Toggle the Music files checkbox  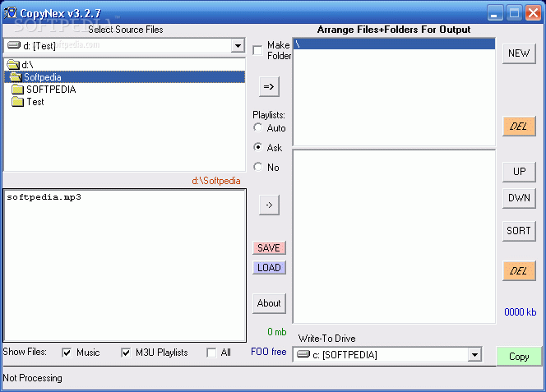tap(67, 353)
